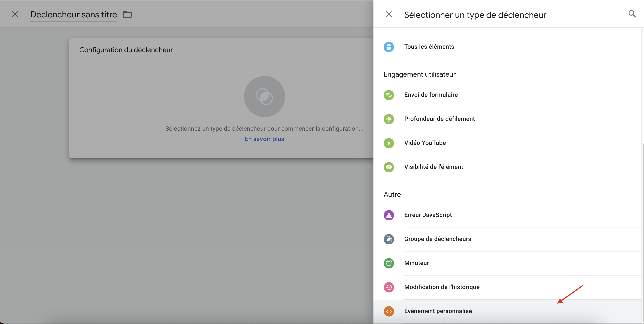Viewport: 644px width, 324px height.
Task: Click the Tous les éléments mouse icon
Action: 388,47
